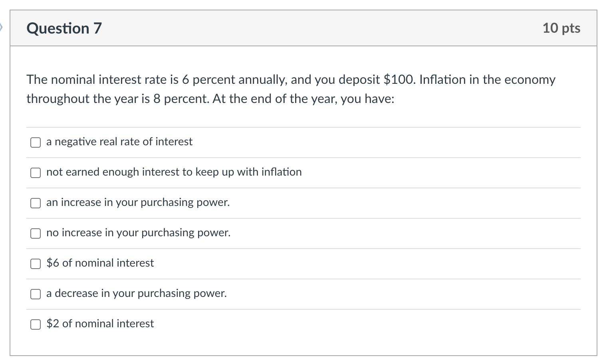
Task: Select the 'no increase in your purchasing power' checkbox
Action: 36,233
